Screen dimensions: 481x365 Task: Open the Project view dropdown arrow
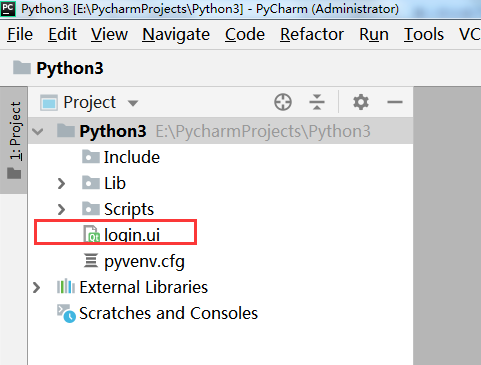[x=133, y=103]
